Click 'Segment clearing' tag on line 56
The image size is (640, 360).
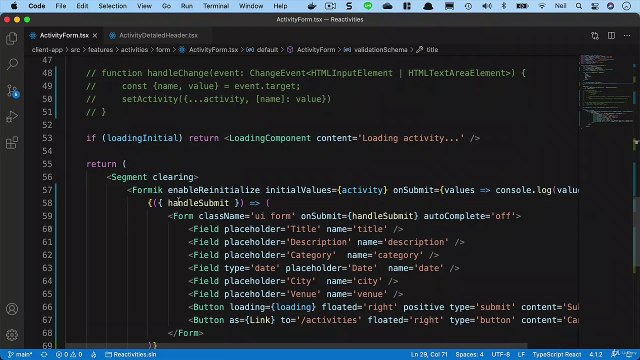[x=152, y=177]
